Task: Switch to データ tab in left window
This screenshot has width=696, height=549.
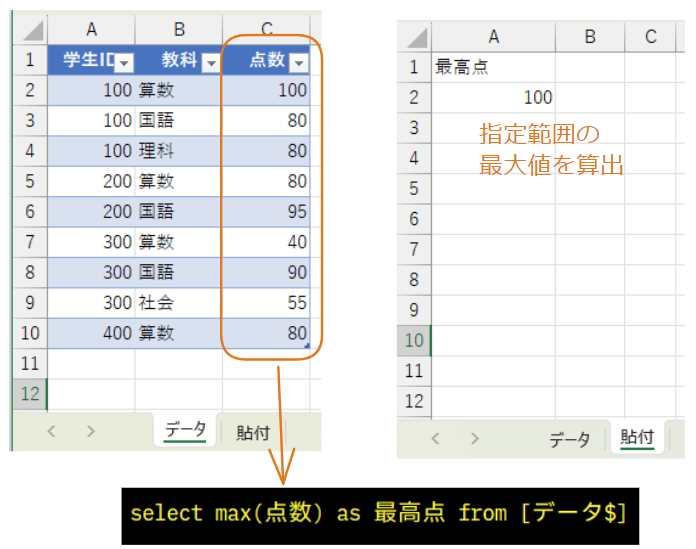Action: [x=185, y=430]
